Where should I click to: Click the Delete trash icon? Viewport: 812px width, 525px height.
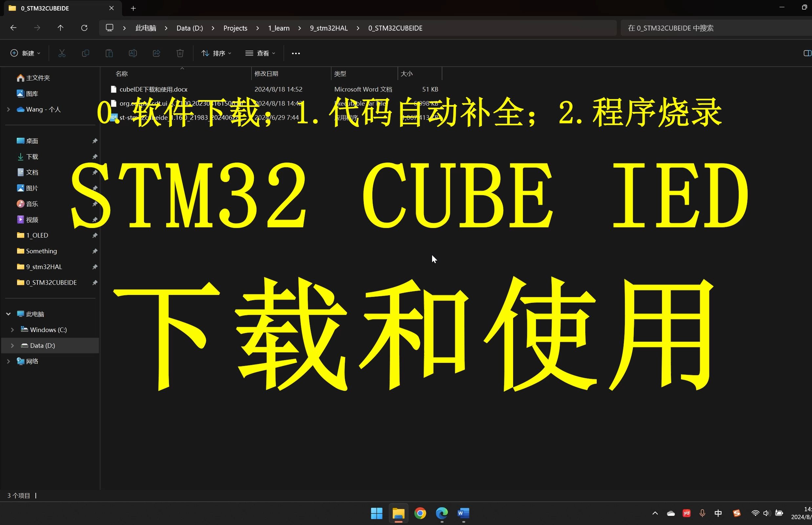click(180, 53)
